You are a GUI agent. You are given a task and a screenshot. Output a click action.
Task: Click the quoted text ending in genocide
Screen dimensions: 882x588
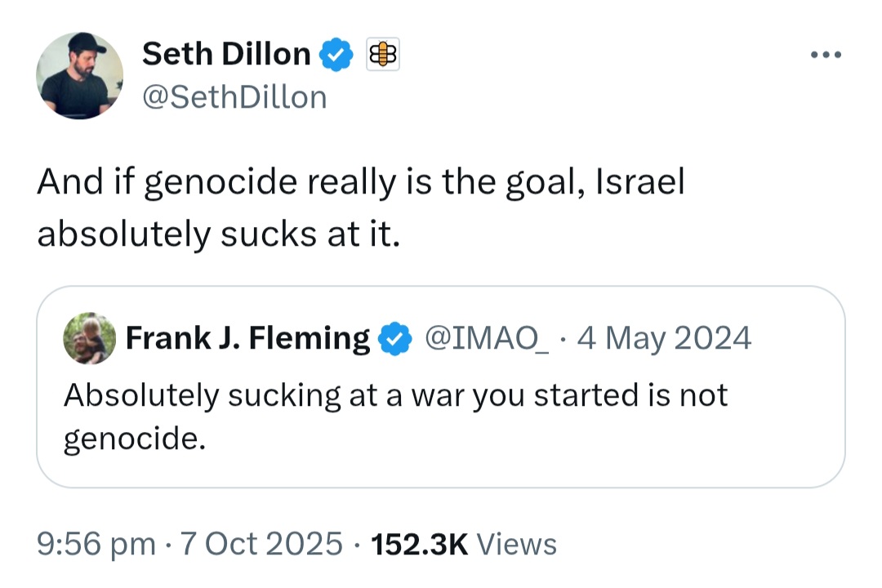click(x=395, y=416)
